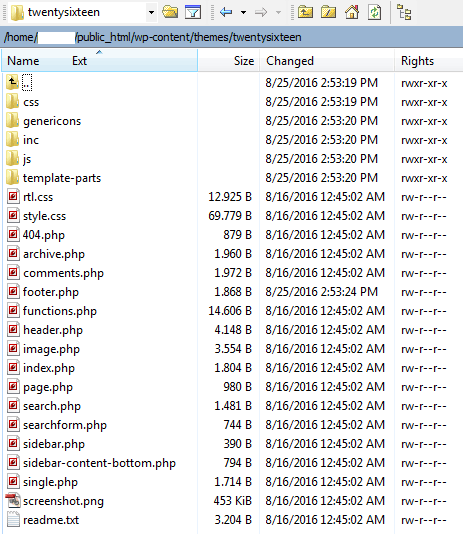Click the 3.204 B size value

233,520
